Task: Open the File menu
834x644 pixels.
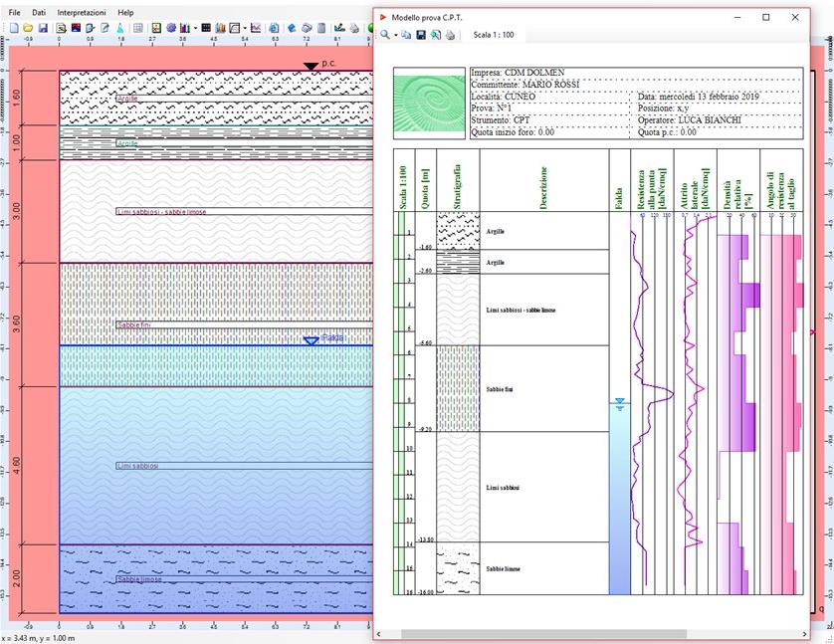Action: coord(14,12)
